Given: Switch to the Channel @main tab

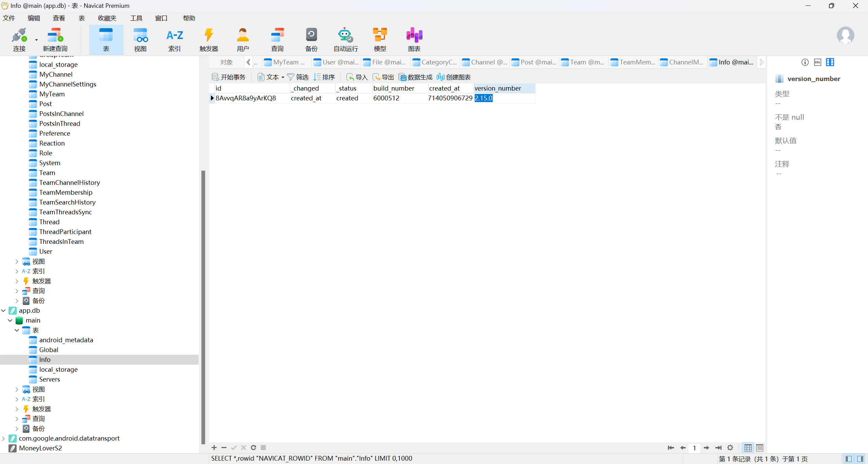Looking at the screenshot, I should pos(485,62).
